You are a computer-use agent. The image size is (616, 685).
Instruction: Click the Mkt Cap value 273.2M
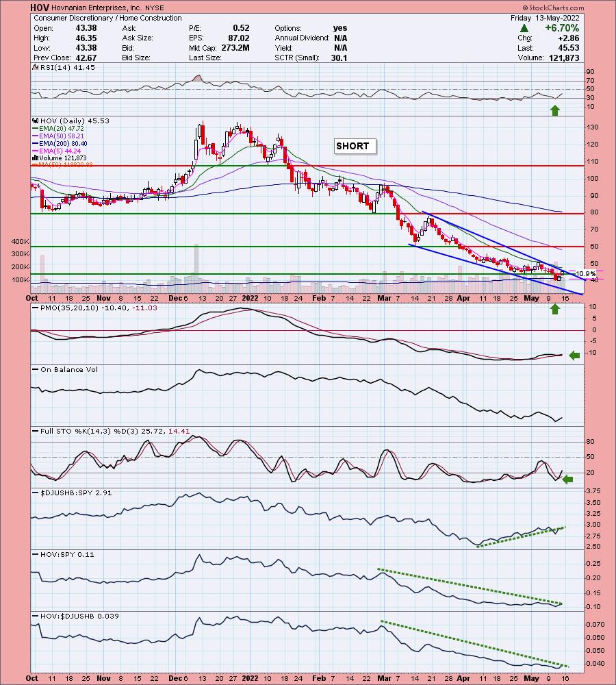coord(235,48)
